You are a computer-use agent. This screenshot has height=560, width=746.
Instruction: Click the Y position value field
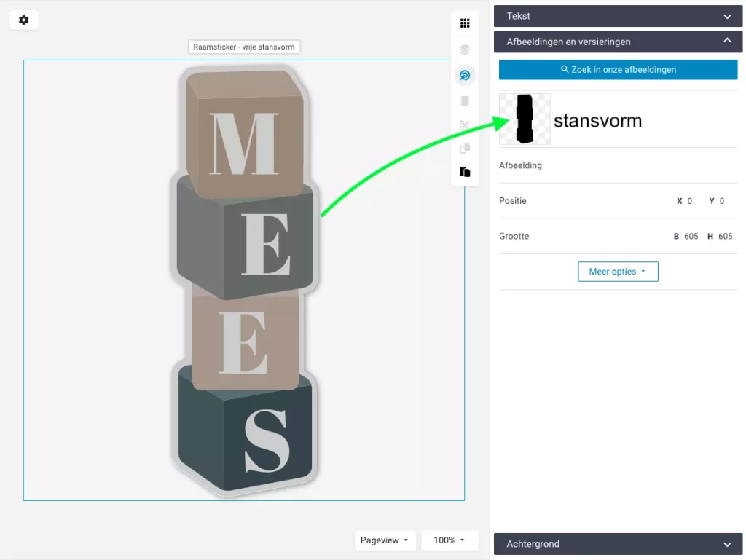coord(721,201)
